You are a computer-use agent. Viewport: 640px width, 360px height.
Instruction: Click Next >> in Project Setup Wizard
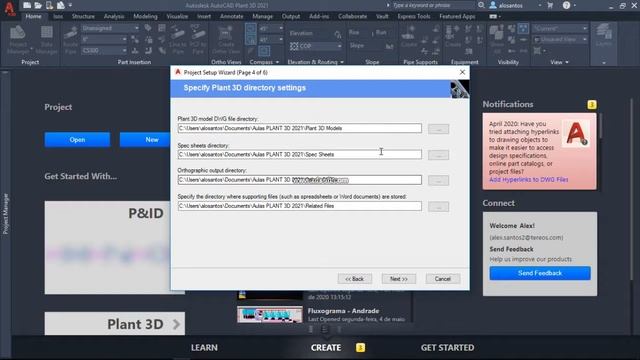pyautogui.click(x=399, y=279)
